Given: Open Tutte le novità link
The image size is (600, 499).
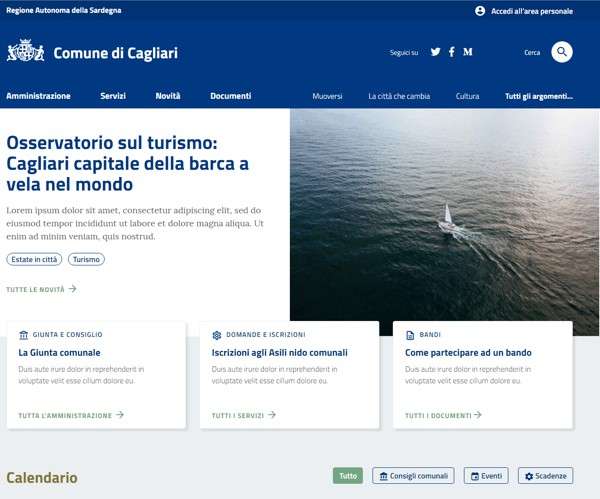Looking at the screenshot, I should click(x=35, y=290).
